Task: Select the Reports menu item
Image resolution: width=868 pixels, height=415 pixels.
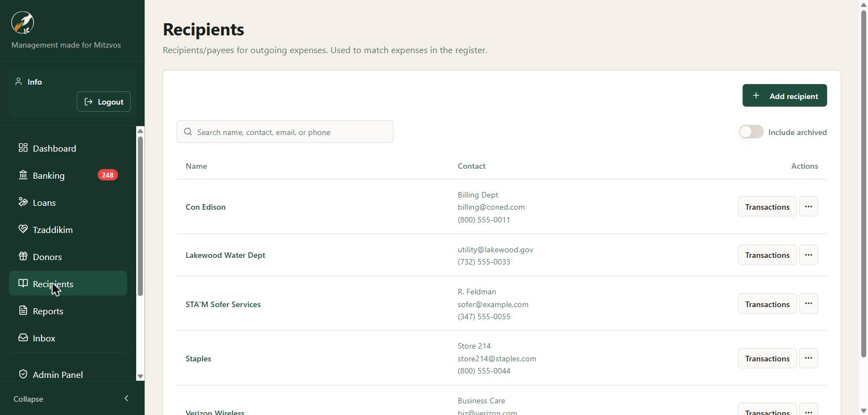Action: pyautogui.click(x=68, y=311)
